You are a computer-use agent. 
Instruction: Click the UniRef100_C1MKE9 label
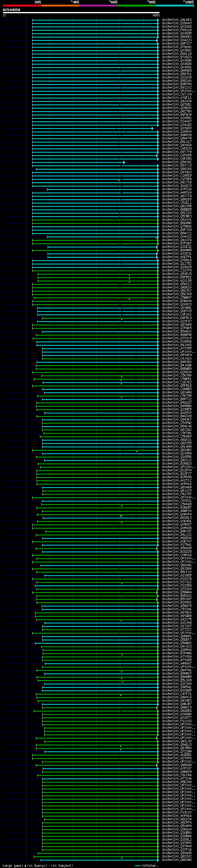point(177,176)
